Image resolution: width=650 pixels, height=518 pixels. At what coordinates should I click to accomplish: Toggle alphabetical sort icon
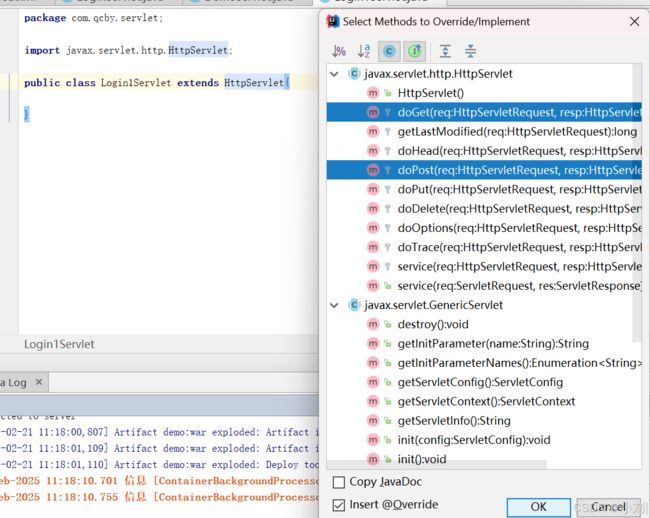[364, 51]
